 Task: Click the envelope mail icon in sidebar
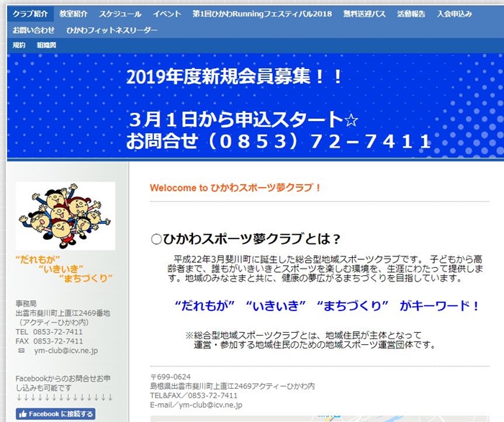click(21, 351)
